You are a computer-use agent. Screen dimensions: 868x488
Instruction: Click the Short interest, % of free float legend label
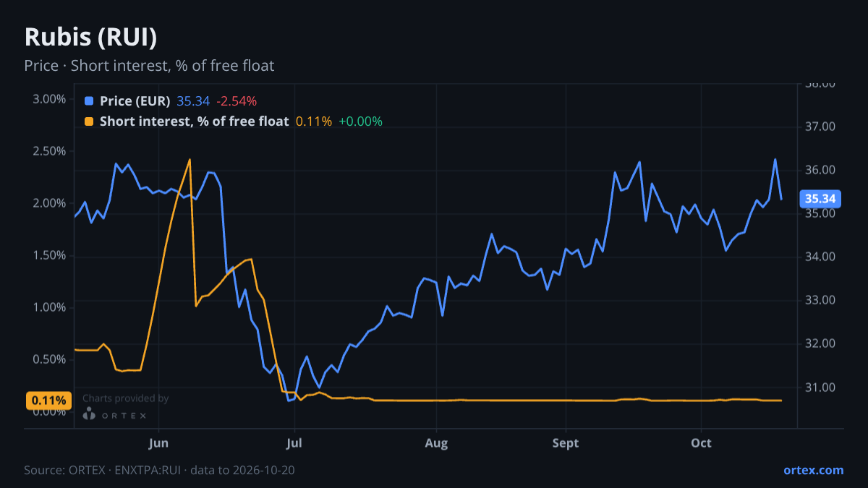tap(194, 121)
